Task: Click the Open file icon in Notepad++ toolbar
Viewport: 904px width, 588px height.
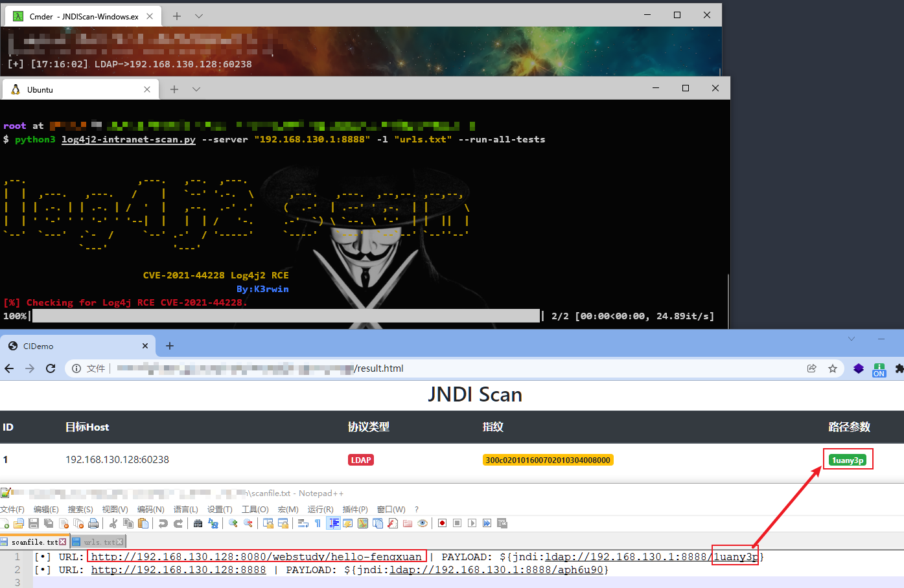Action: pos(19,523)
